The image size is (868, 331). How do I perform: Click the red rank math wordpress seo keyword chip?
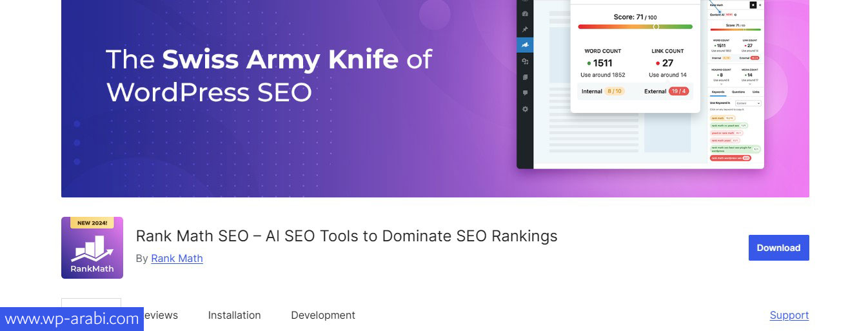[x=731, y=158]
